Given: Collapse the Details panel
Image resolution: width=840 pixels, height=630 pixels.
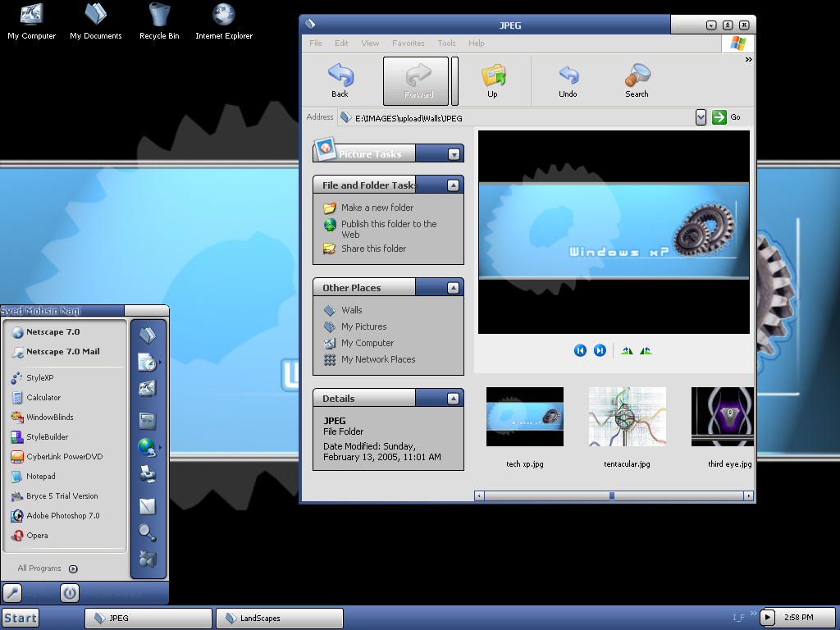Looking at the screenshot, I should [x=453, y=399].
